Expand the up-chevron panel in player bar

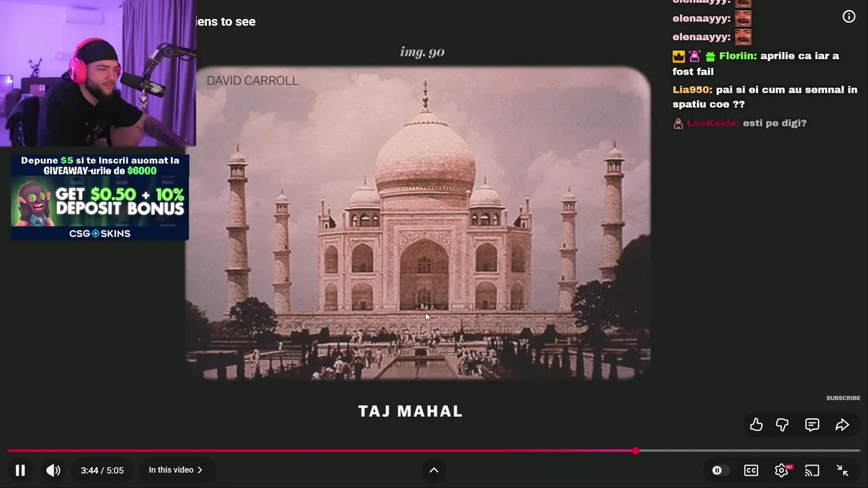tap(434, 470)
